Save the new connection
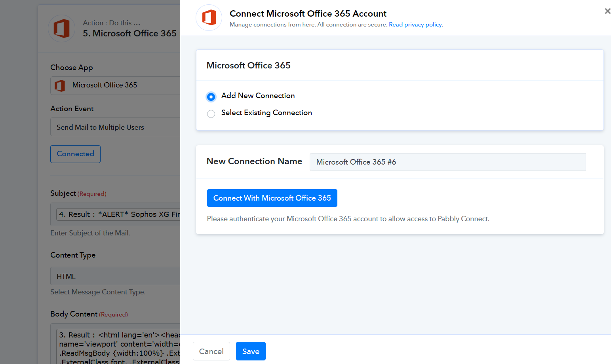 [251, 351]
